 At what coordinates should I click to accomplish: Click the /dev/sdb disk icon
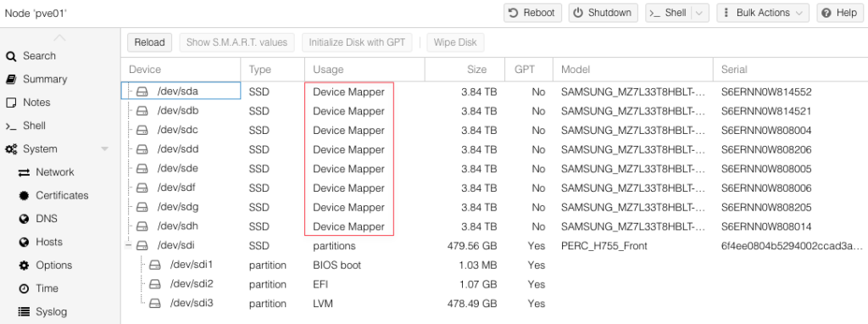point(142,111)
